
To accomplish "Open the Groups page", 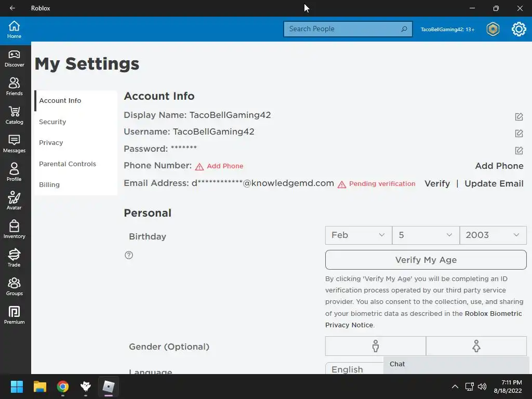I will pyautogui.click(x=14, y=287).
